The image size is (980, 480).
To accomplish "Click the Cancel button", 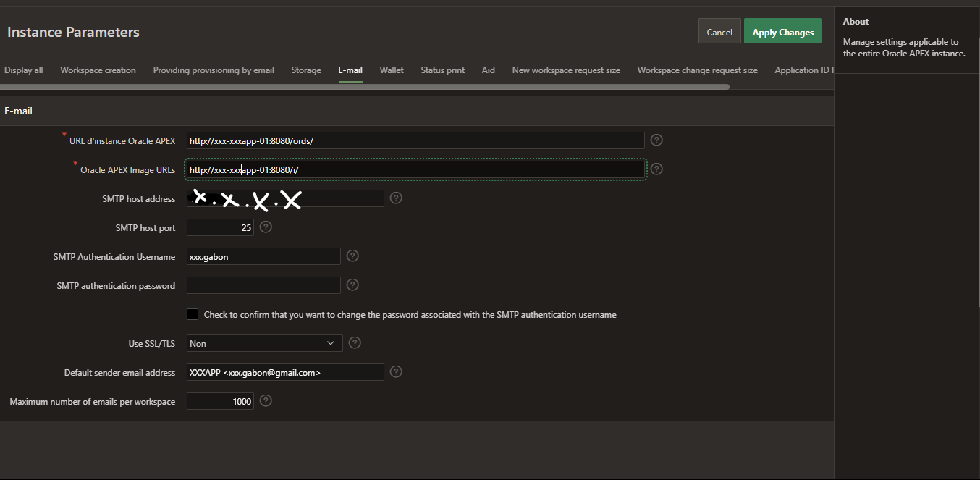I will 719,32.
